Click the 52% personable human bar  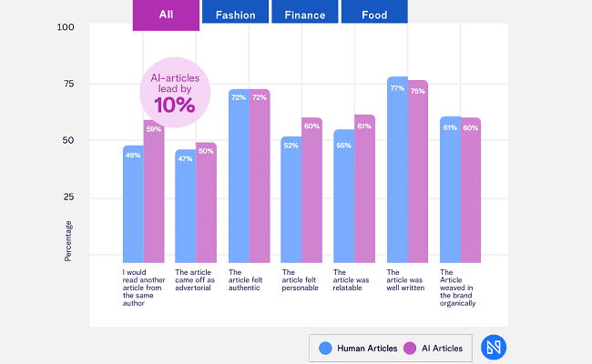[291, 199]
